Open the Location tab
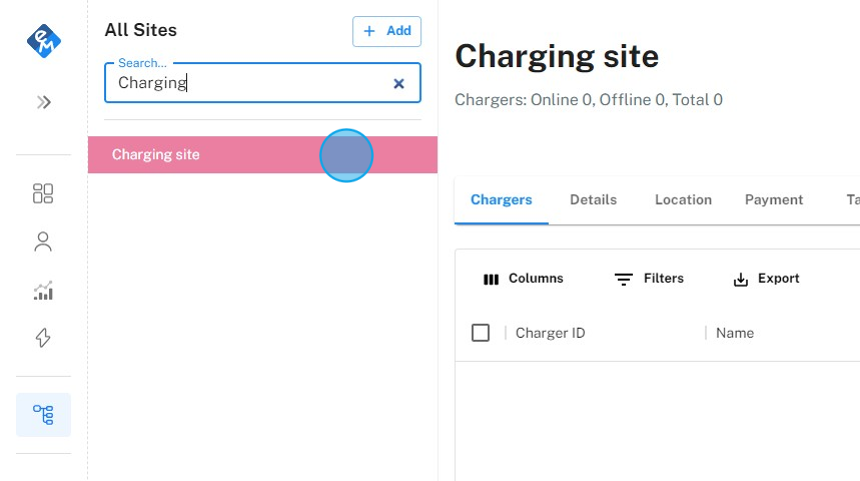 tap(683, 200)
